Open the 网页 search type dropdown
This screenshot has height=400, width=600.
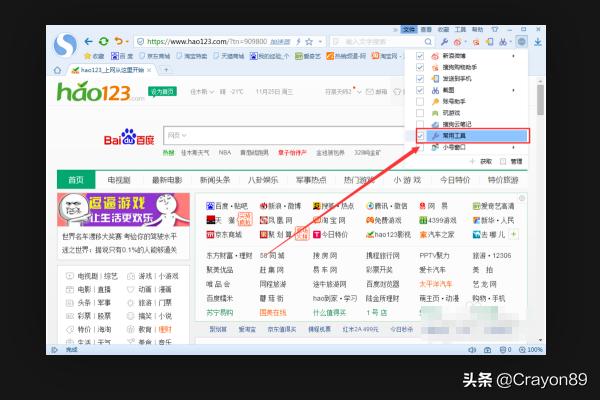click(x=177, y=134)
